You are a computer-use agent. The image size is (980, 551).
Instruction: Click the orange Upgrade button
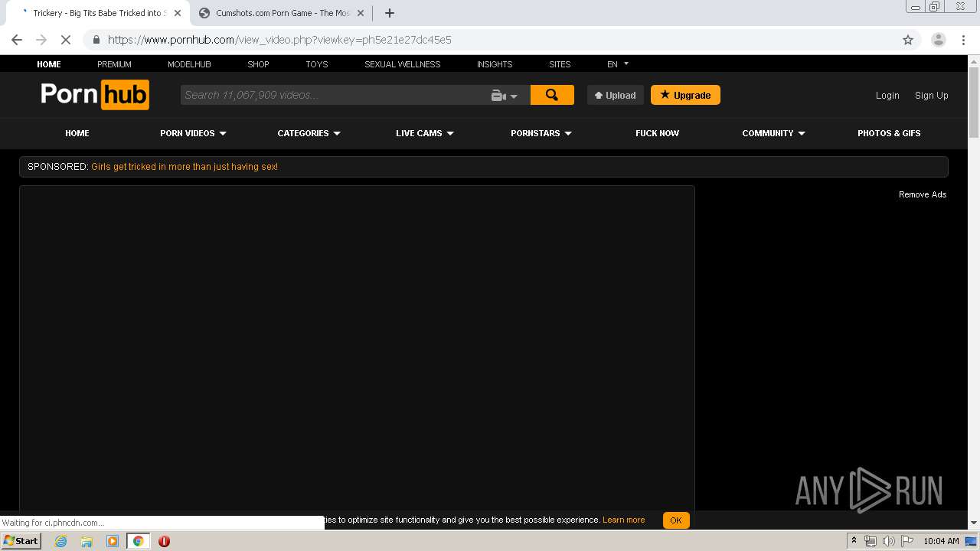pos(685,95)
